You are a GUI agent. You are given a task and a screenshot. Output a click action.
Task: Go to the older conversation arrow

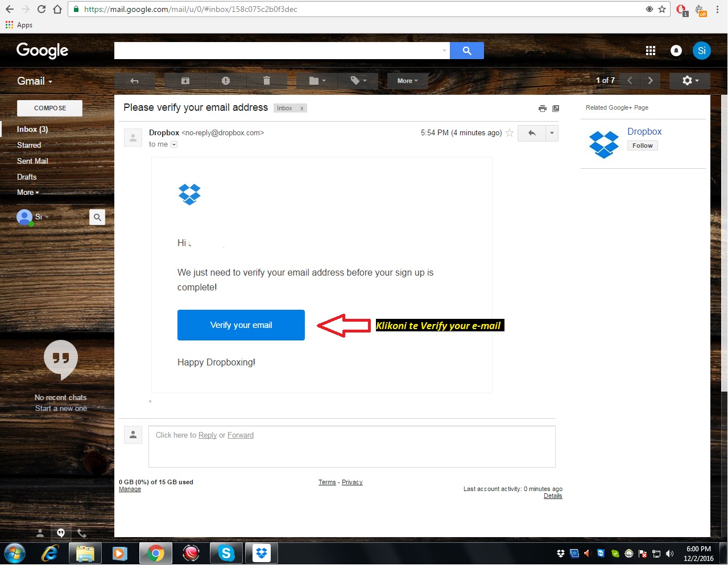click(x=650, y=81)
